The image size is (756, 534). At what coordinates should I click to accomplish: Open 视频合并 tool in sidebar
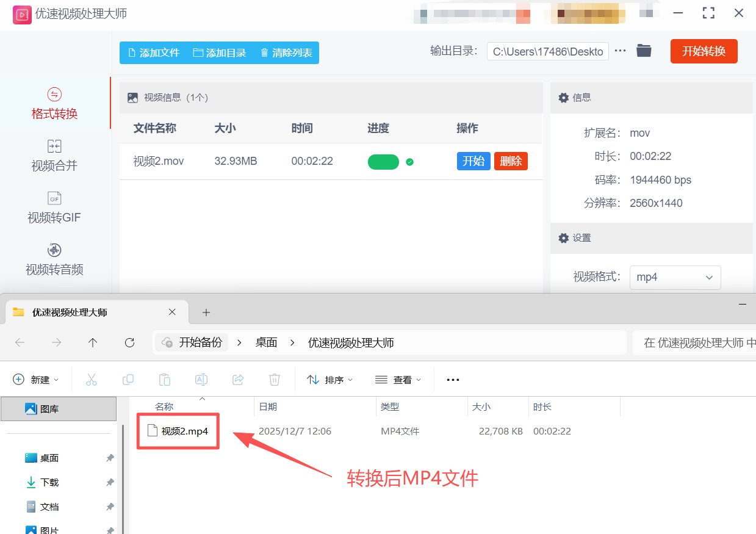[54, 156]
